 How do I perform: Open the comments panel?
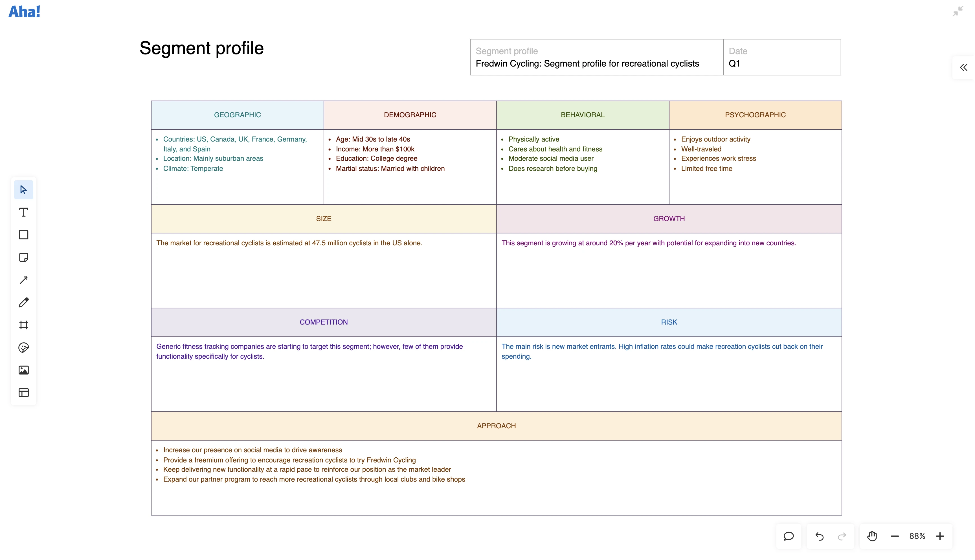(x=789, y=536)
